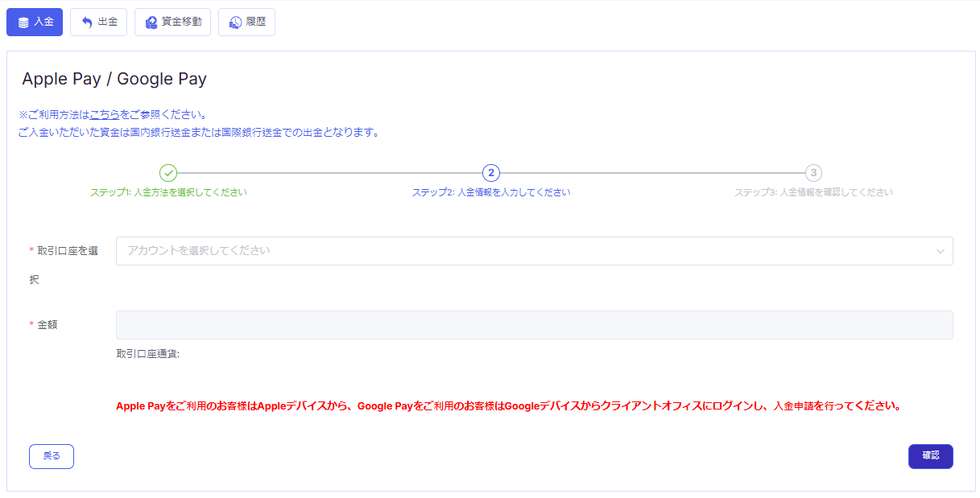The width and height of the screenshot is (980, 498).
Task: Switch to the 出金 tab label
Action: tap(108, 23)
